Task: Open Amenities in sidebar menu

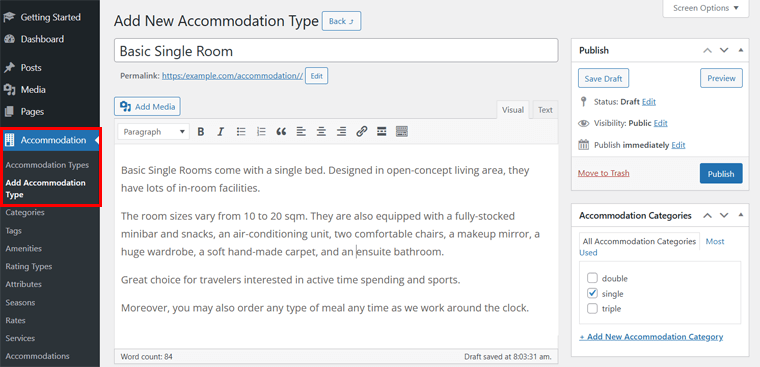Action: coord(24,248)
